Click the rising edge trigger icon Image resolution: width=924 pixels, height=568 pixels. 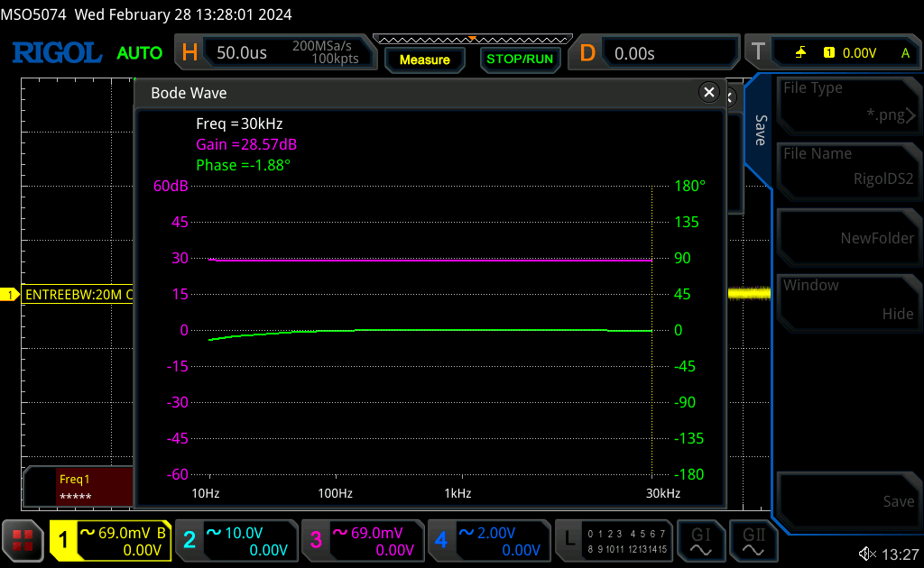(801, 53)
